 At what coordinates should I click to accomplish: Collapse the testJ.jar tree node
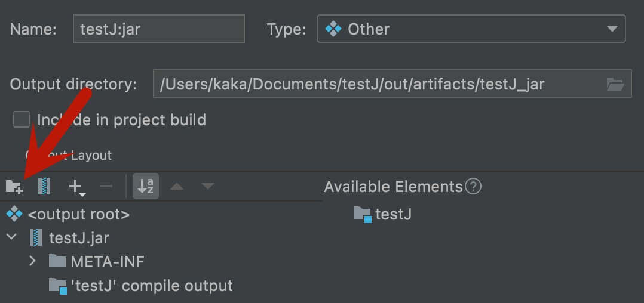(x=11, y=237)
